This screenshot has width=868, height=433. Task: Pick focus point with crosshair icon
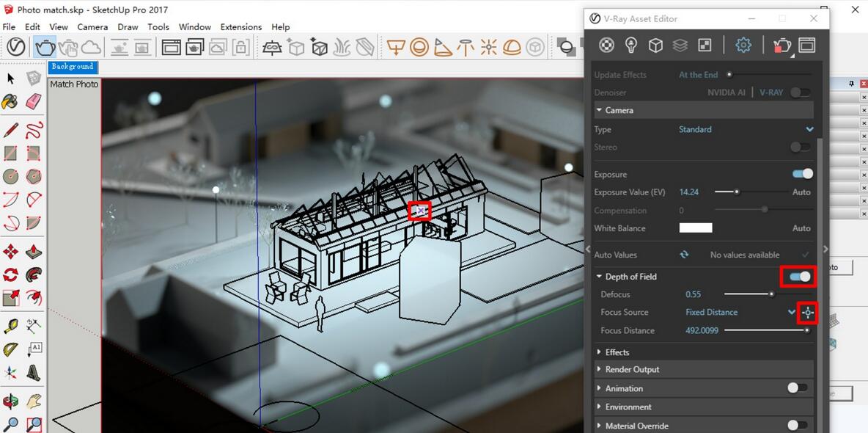[808, 313]
